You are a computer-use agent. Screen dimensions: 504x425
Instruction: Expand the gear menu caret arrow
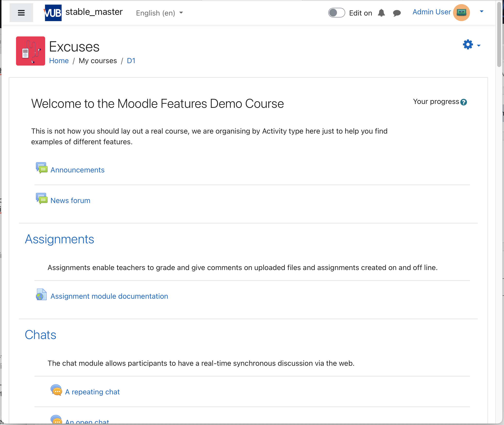pyautogui.click(x=479, y=46)
